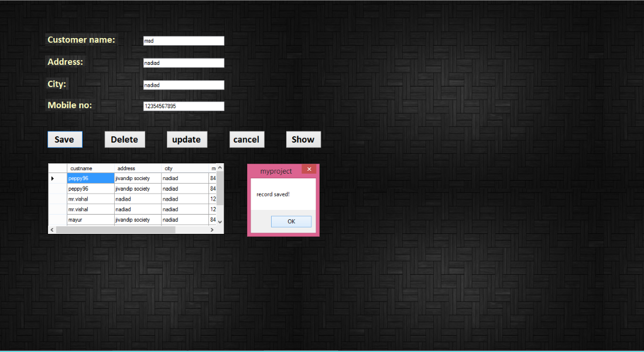Screen dimensions: 644x352
Task: Select the highlighted peppy96 cell
Action: pos(90,178)
